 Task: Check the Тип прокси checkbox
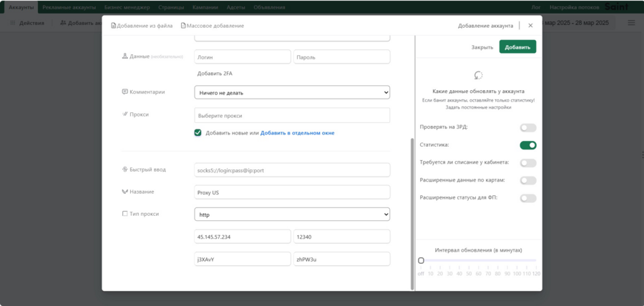tap(125, 214)
